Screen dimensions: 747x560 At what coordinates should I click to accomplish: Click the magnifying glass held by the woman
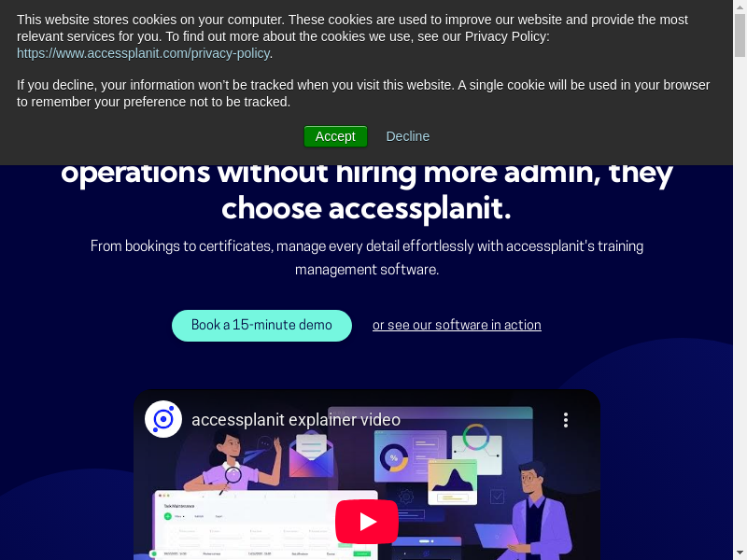[232, 478]
